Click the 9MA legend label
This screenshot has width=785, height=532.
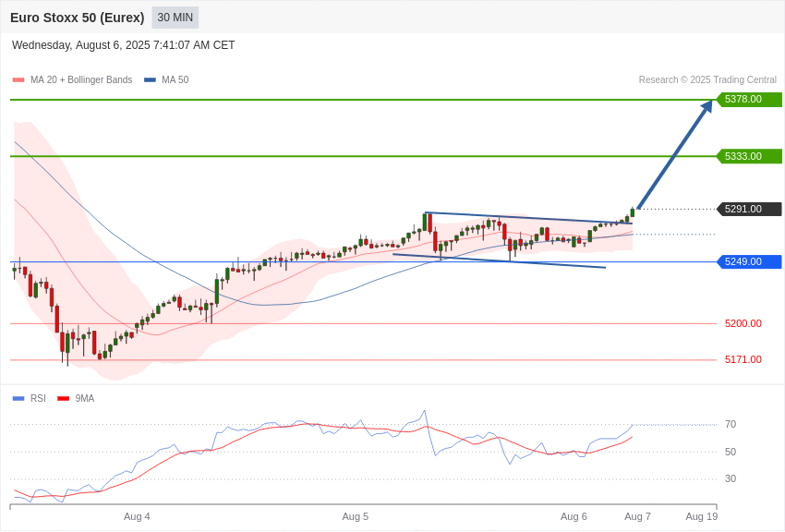[x=85, y=398]
